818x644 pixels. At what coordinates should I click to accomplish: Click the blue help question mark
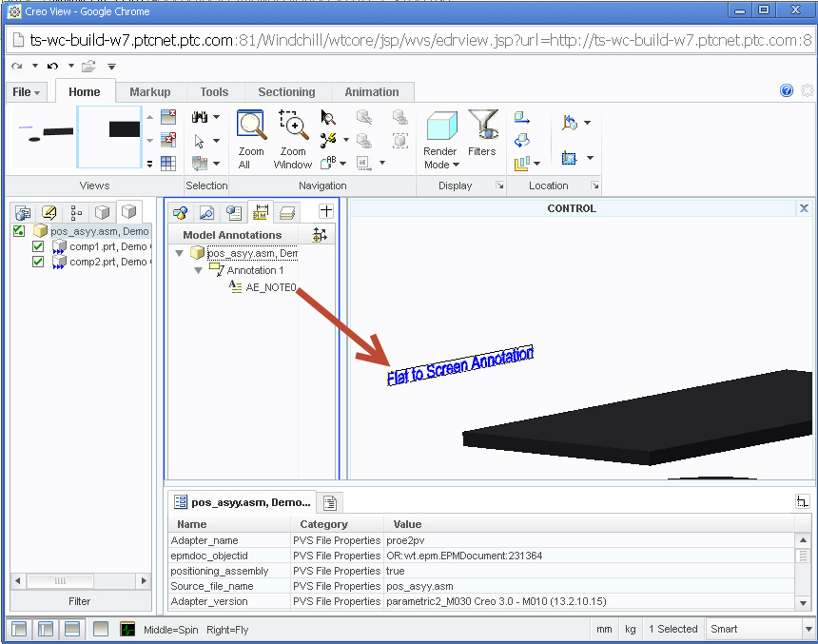[x=787, y=91]
